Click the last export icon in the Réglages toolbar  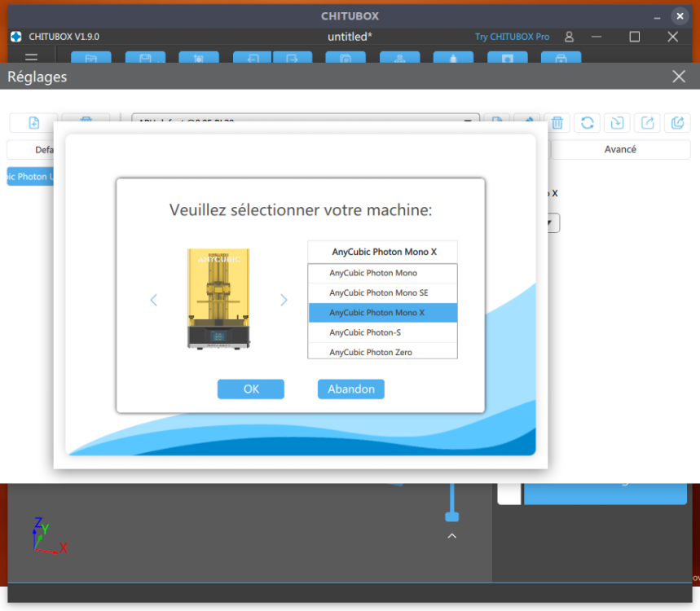click(x=677, y=123)
